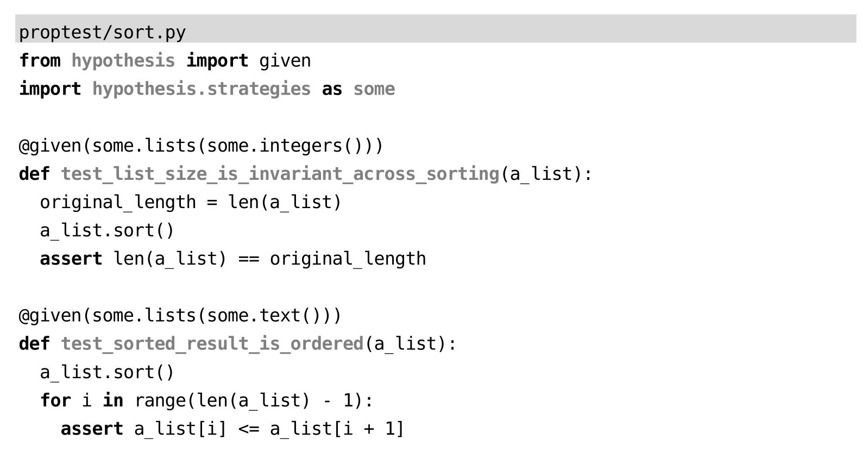This screenshot has height=451, width=868.
Task: Click the proptest/sort.py file name header
Action: coord(102,33)
